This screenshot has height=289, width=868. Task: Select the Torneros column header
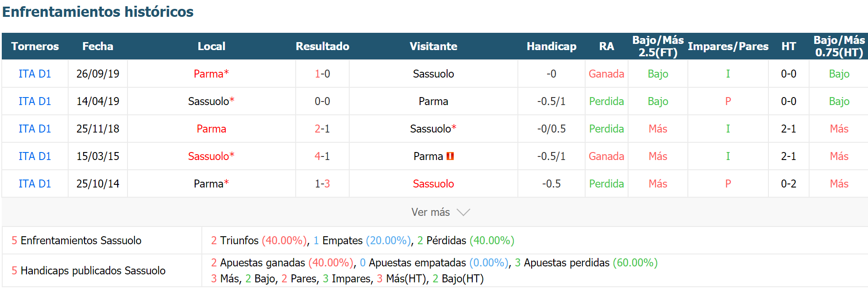click(x=35, y=46)
